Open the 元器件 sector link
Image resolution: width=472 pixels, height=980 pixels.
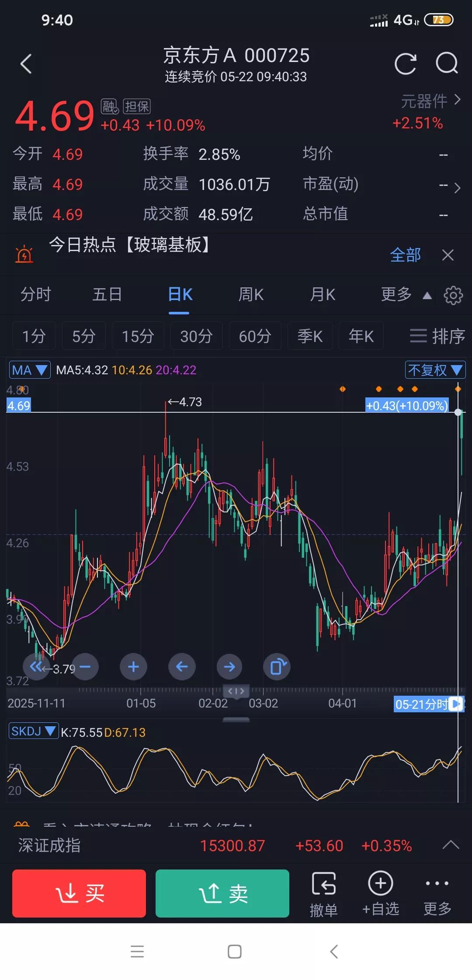pos(430,101)
